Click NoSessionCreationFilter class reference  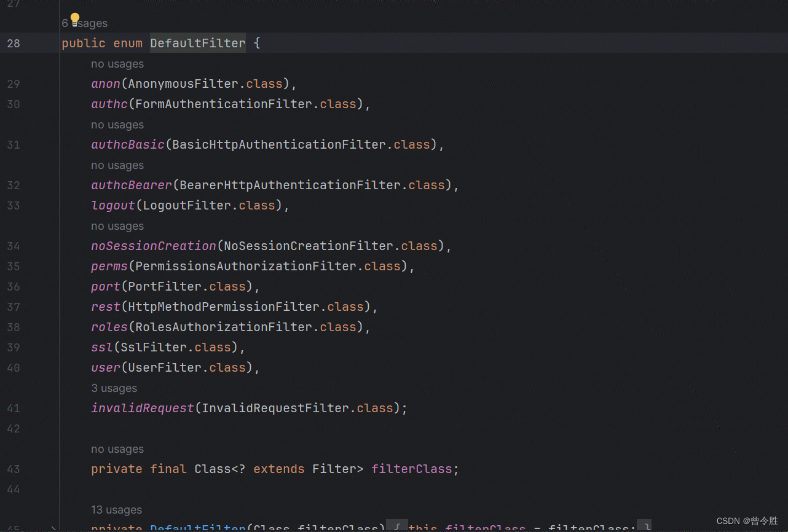pyautogui.click(x=309, y=246)
